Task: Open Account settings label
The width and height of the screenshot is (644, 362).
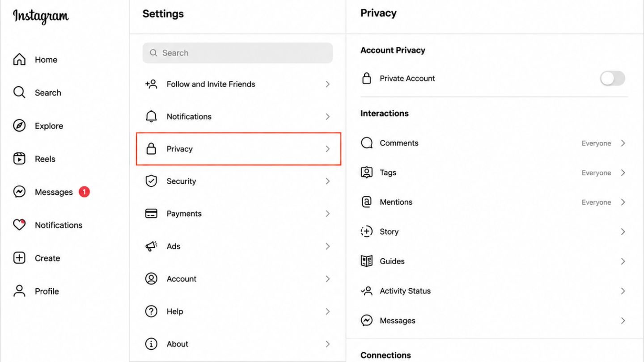Action: (x=182, y=279)
